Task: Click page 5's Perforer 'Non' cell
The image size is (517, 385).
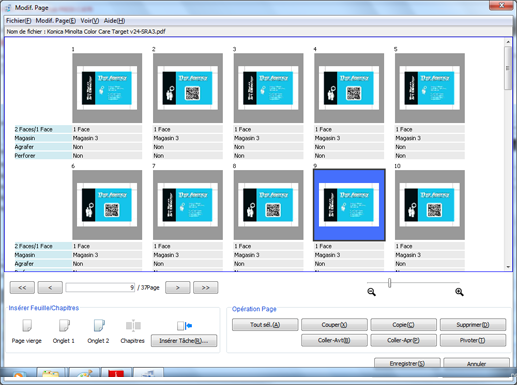Action: tap(430, 155)
